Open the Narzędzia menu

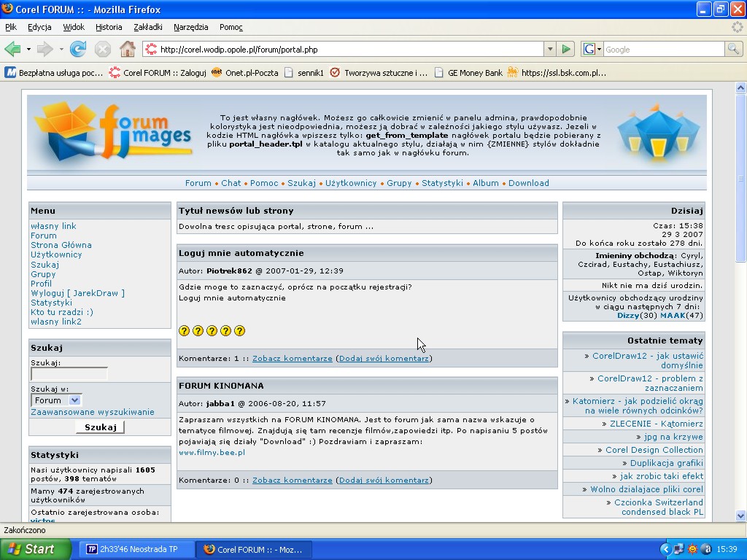[x=191, y=27]
